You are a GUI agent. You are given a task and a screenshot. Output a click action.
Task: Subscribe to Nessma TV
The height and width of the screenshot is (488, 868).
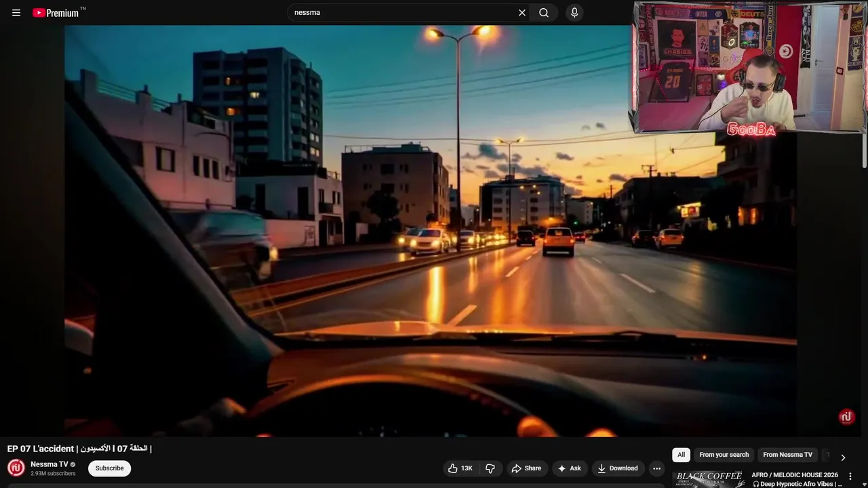(x=109, y=468)
